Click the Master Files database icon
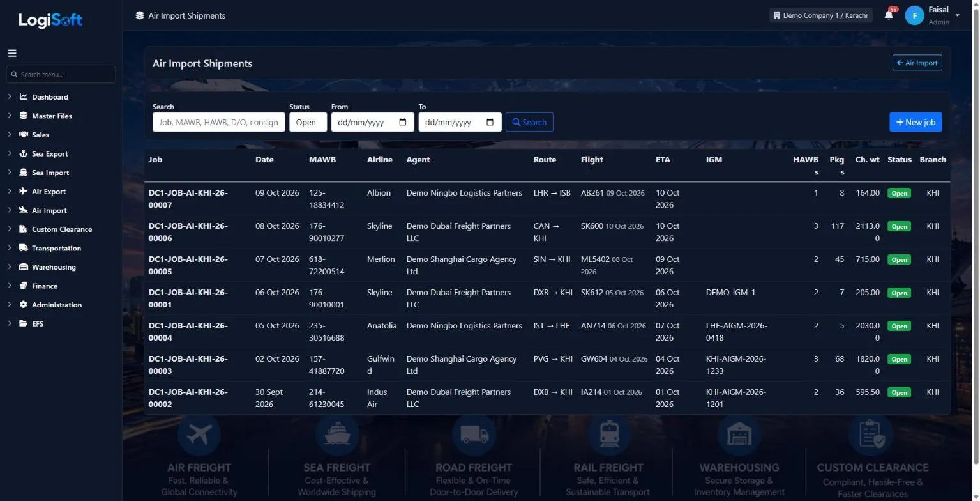Viewport: 980px width, 501px height. [x=24, y=116]
